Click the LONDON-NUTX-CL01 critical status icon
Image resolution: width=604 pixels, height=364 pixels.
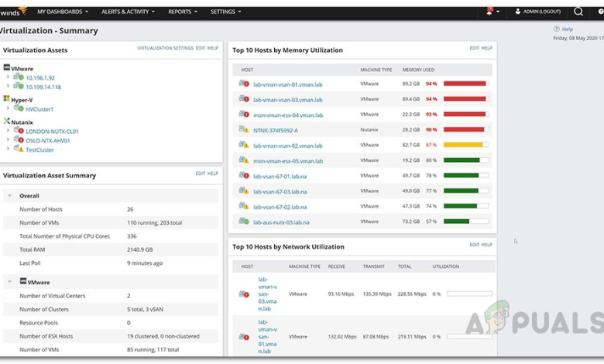click(20, 132)
